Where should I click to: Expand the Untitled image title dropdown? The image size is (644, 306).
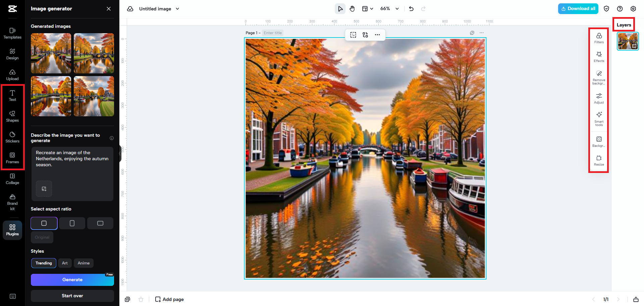[177, 9]
